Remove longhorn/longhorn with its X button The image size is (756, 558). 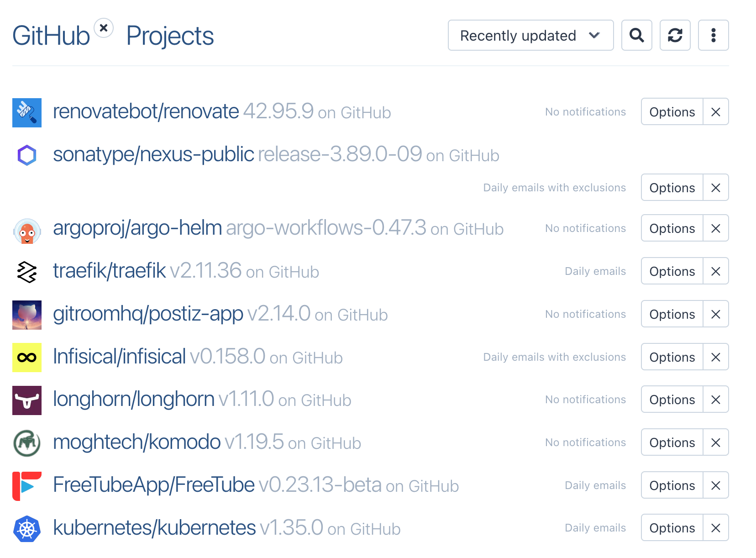[x=715, y=400]
